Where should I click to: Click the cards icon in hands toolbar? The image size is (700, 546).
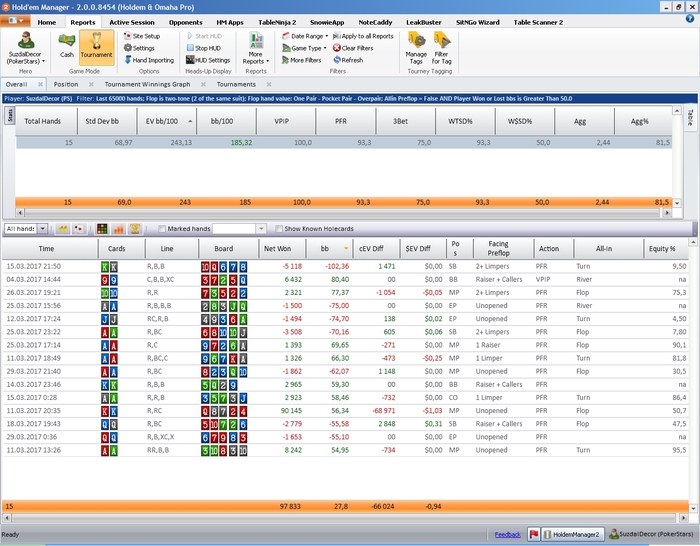[79, 229]
